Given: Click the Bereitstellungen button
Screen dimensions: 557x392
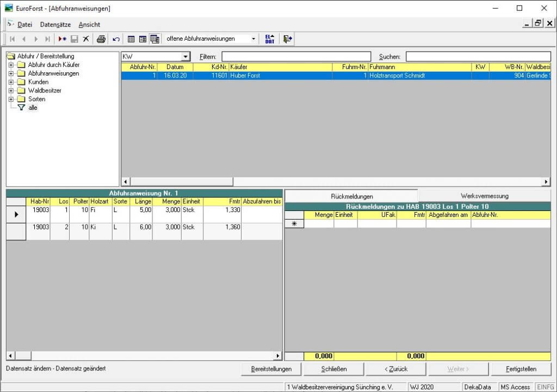Looking at the screenshot, I should [x=271, y=369].
